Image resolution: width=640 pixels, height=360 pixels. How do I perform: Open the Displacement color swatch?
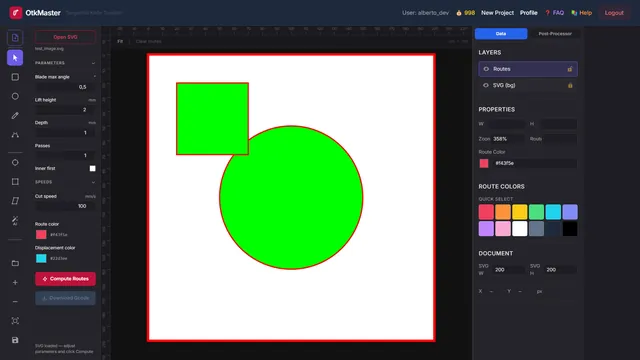(41, 258)
